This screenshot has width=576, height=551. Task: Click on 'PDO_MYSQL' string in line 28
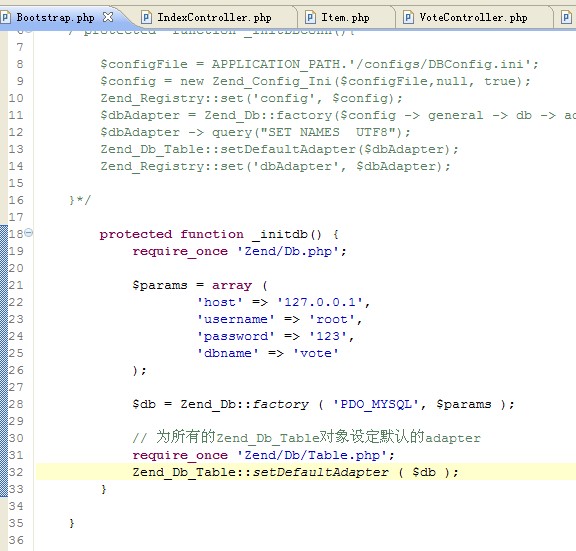point(376,404)
